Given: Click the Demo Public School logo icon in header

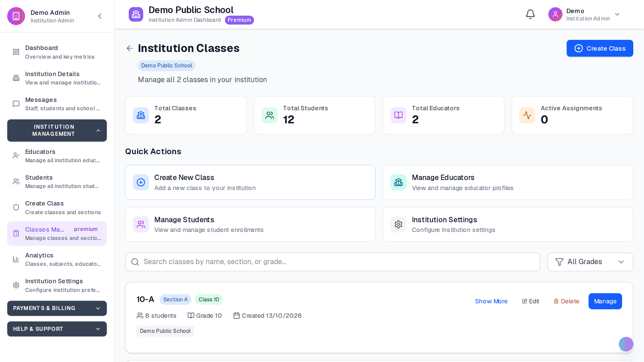Looking at the screenshot, I should (x=136, y=14).
